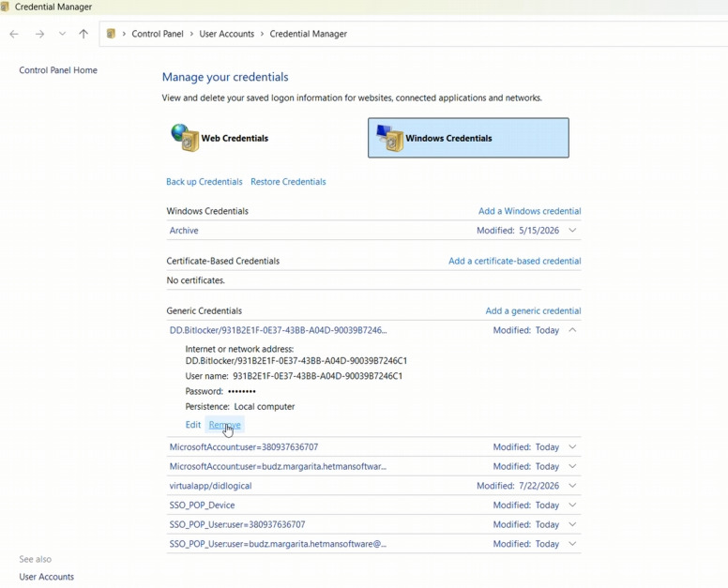Click SSO_POP_User:user=380937636707 entry name
The height and width of the screenshot is (588, 728).
tap(237, 524)
